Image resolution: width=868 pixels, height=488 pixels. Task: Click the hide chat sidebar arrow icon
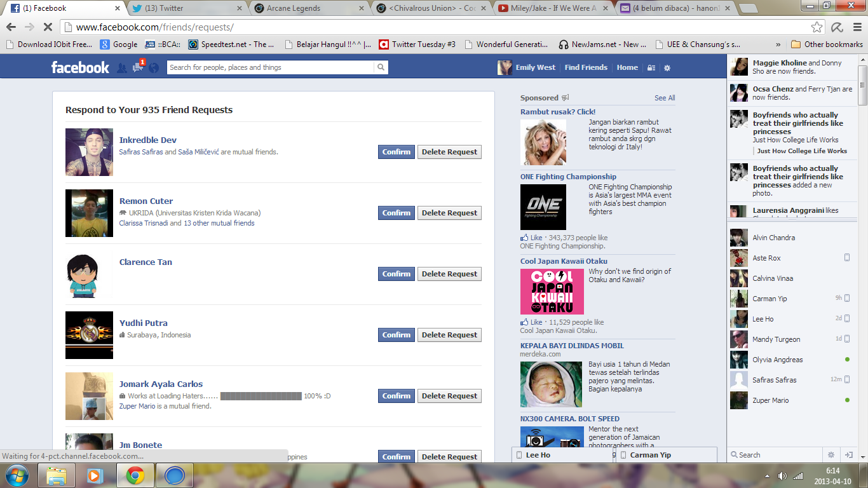coord(848,455)
